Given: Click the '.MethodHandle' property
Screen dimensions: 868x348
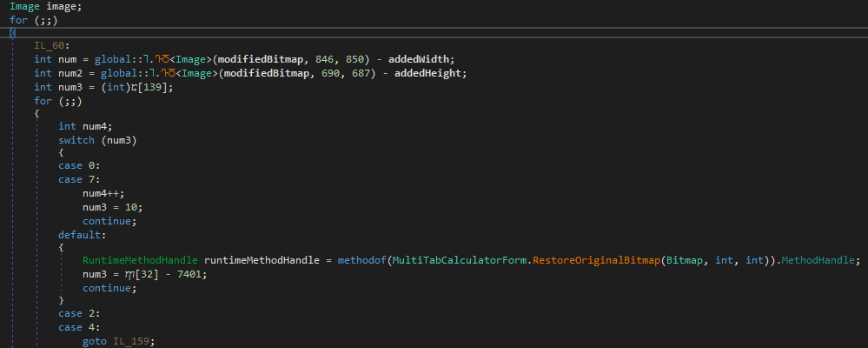Looking at the screenshot, I should coord(816,260).
